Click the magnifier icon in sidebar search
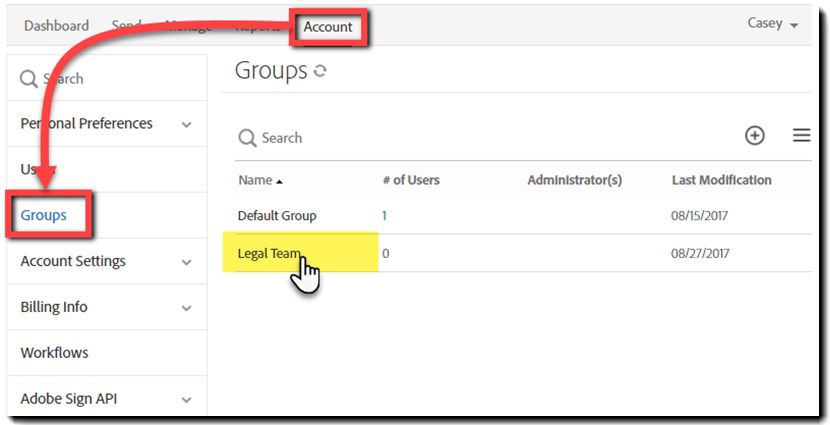Screen dimensions: 830x425 pos(29,79)
